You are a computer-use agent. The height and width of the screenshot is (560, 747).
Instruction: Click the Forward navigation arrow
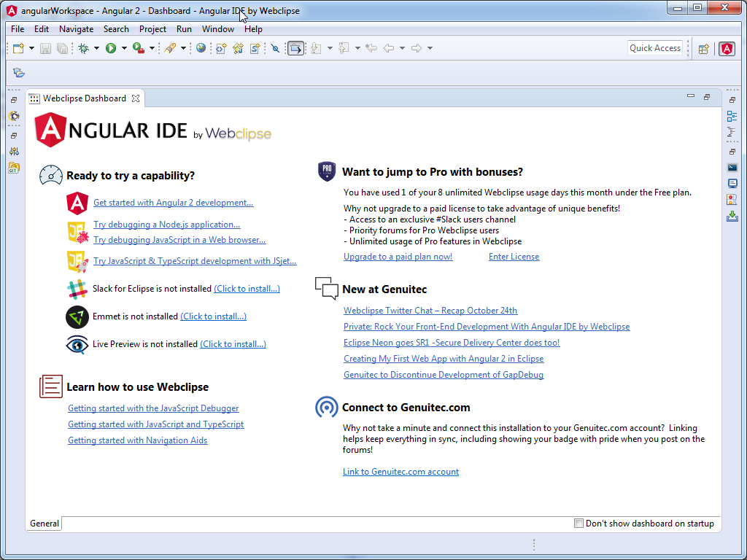(417, 48)
